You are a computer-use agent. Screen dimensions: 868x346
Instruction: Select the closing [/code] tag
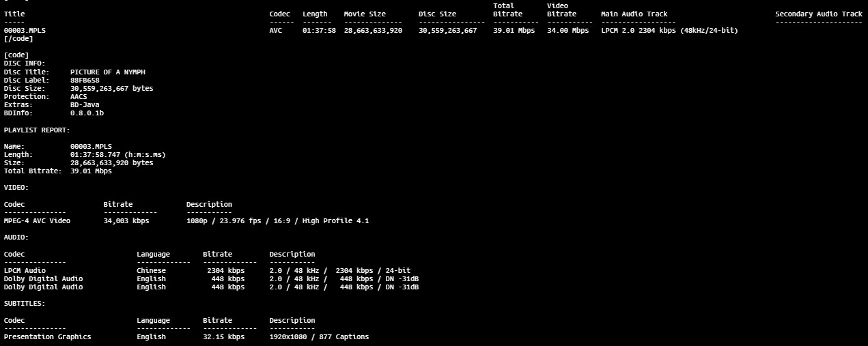click(x=18, y=39)
